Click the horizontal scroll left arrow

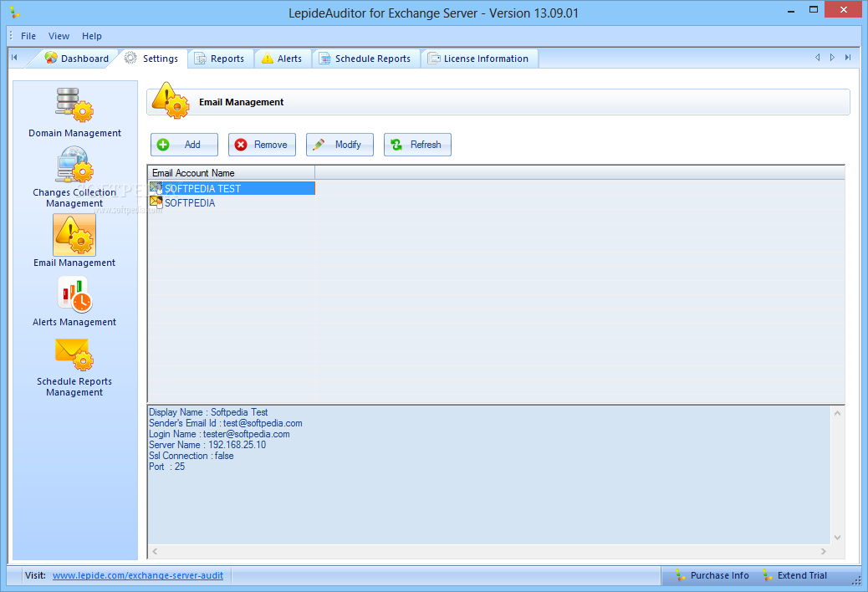coord(155,551)
